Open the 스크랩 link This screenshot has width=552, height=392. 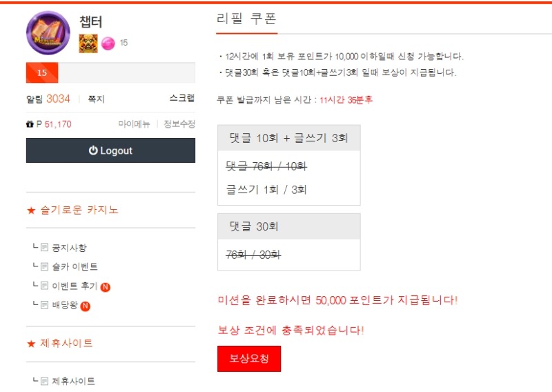pos(182,98)
